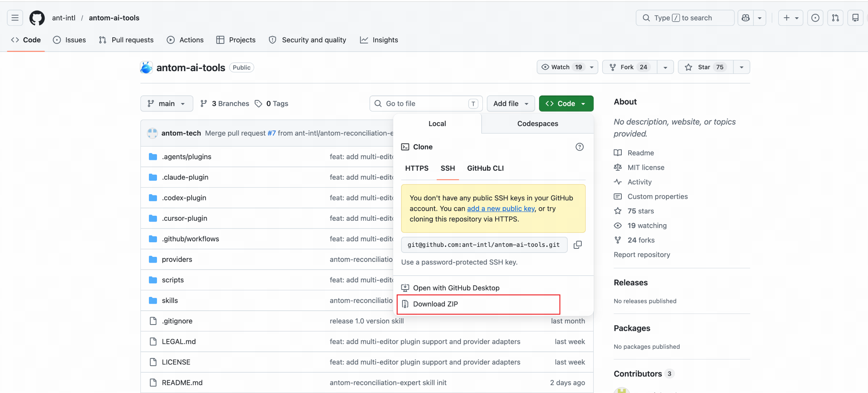Open the pull requests shortcut icon in header
868x393 pixels.
coord(835,18)
